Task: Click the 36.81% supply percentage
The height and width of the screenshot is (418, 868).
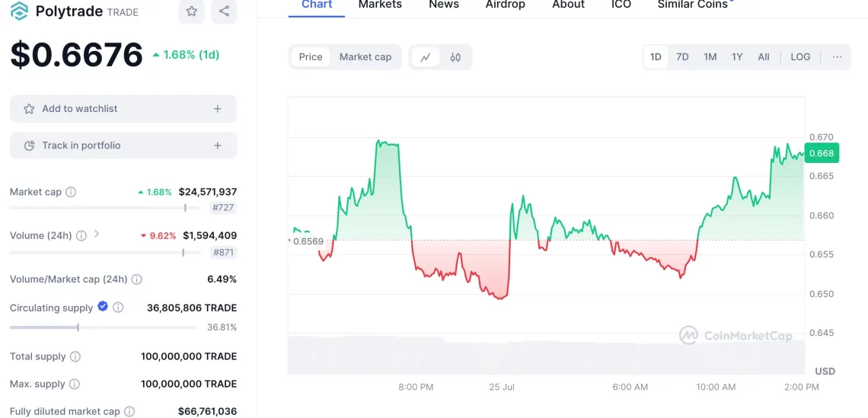Action: pos(222,327)
